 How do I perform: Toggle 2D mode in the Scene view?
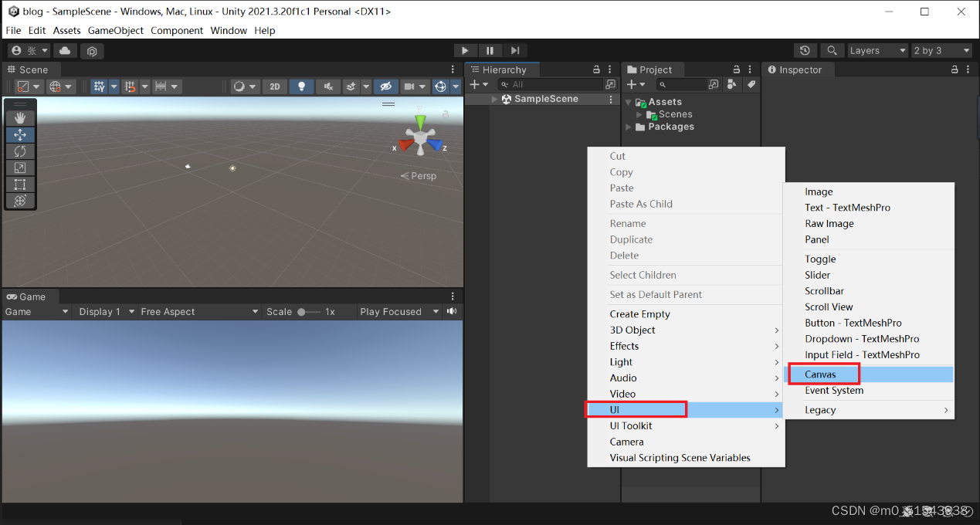click(274, 86)
